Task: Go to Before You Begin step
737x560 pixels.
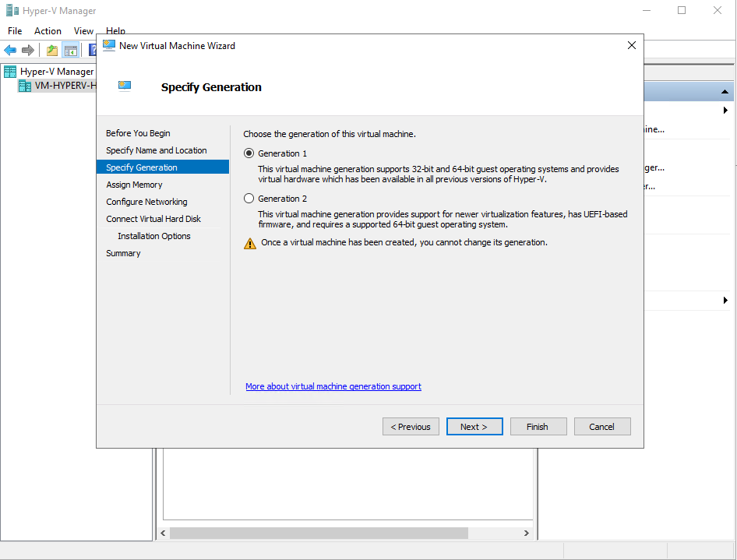Action: click(138, 133)
